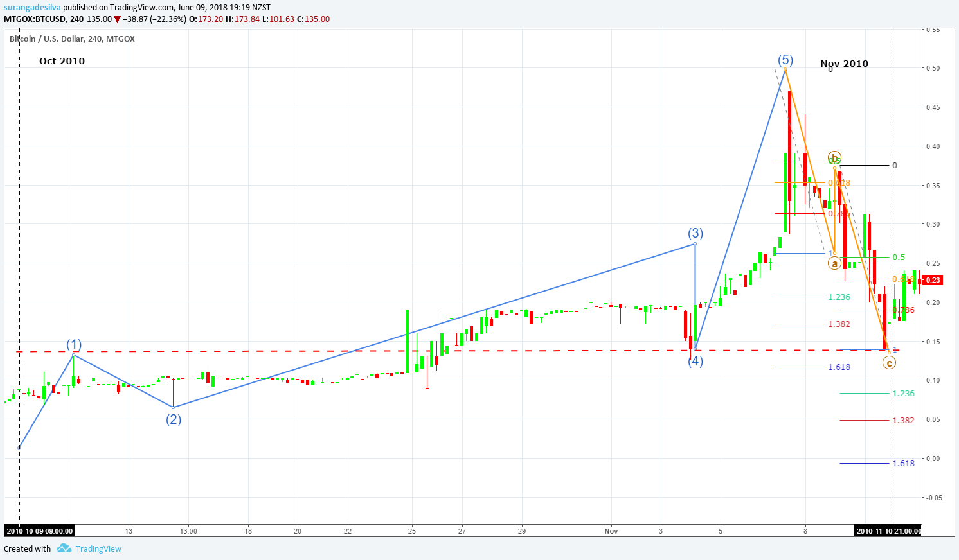
Task: Click the 'Nov 2010' text annotation
Action: point(844,64)
